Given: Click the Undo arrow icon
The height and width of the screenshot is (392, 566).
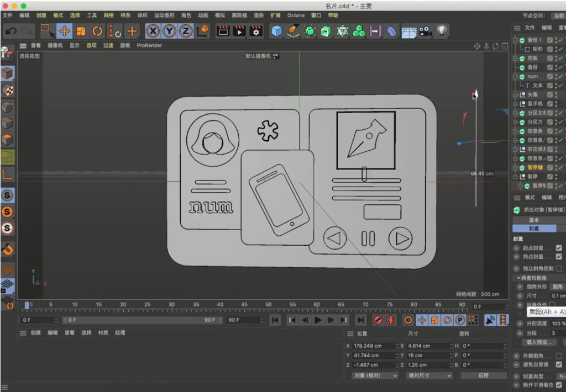Looking at the screenshot, I should coord(11,31).
